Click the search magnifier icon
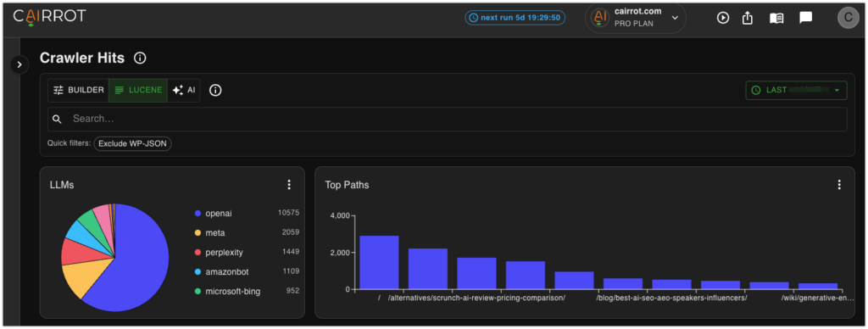Image resolution: width=868 pixels, height=329 pixels. tap(57, 119)
